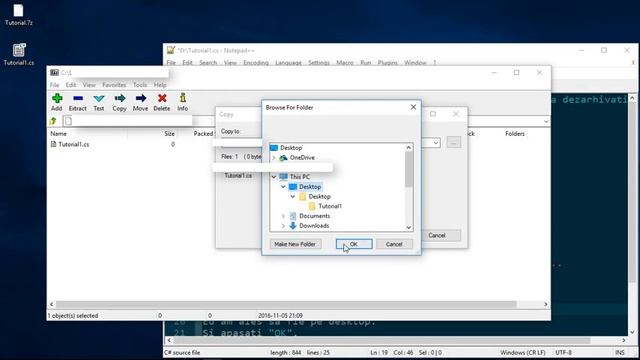
Task: Open the 7-Zip address bar dropdown arrow
Action: 546,121
